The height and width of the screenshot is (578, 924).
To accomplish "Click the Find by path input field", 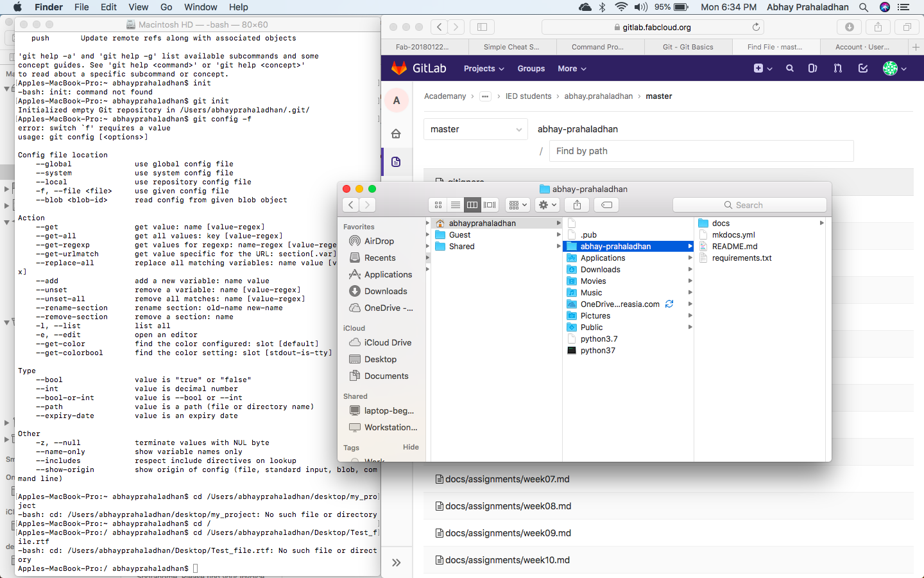I will [x=701, y=151].
